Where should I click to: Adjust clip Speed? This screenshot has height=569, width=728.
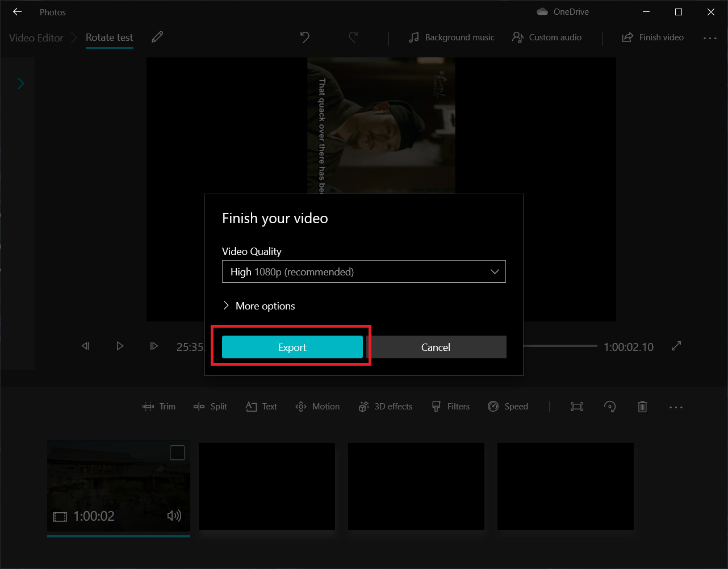coord(508,407)
